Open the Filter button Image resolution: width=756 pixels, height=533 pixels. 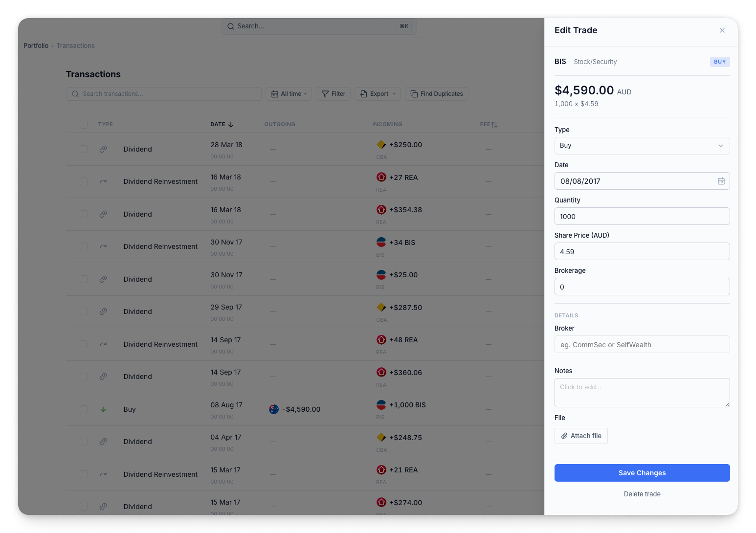click(333, 94)
